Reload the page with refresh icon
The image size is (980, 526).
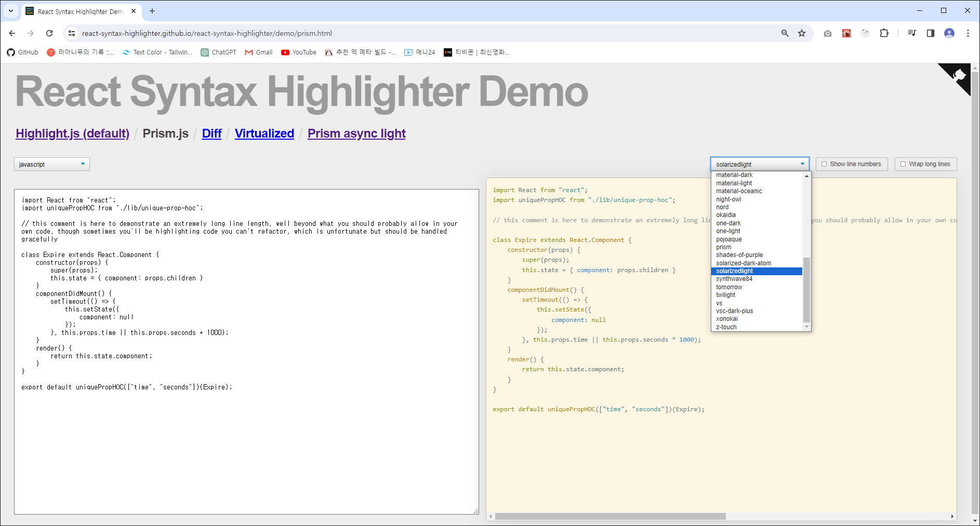coord(49,33)
